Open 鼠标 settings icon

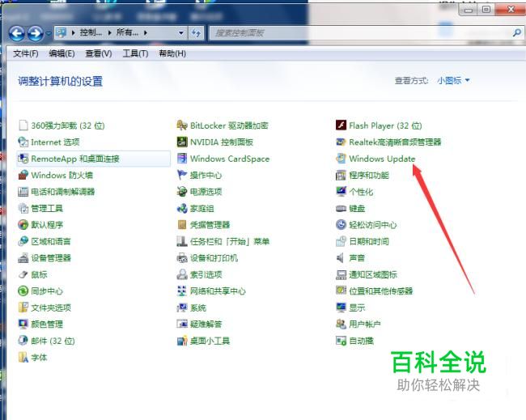[x=23, y=274]
